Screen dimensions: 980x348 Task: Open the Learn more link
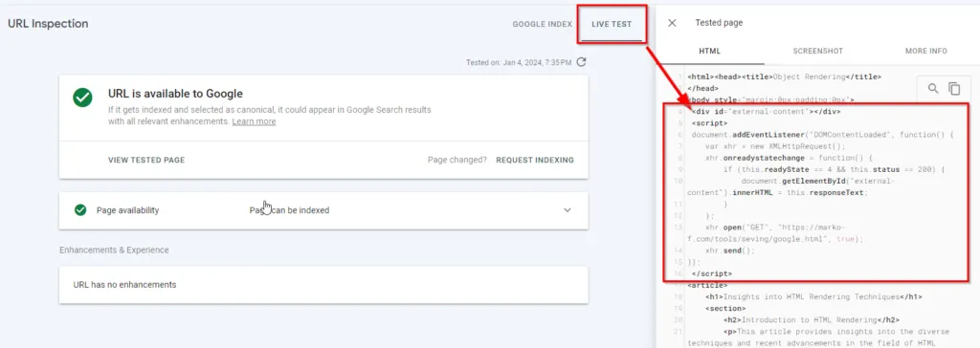[x=254, y=121]
